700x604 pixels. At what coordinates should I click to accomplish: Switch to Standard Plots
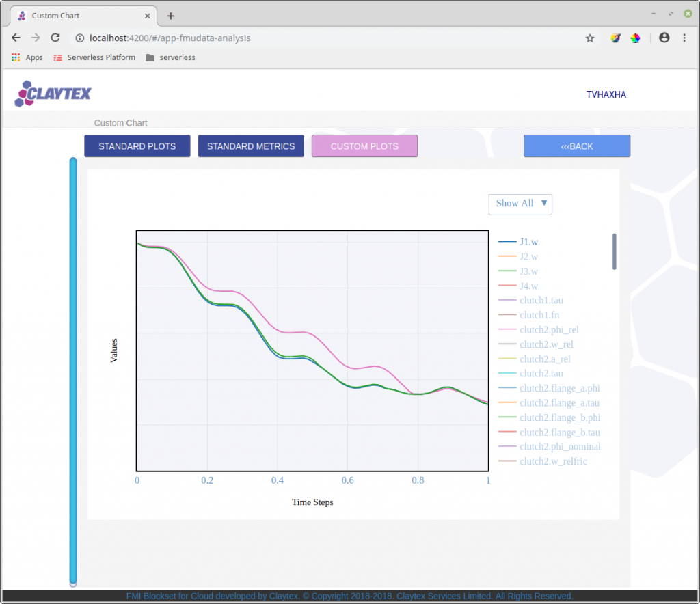[137, 146]
